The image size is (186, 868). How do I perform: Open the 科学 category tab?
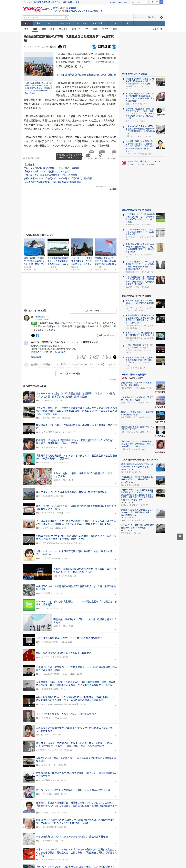tap(95, 29)
